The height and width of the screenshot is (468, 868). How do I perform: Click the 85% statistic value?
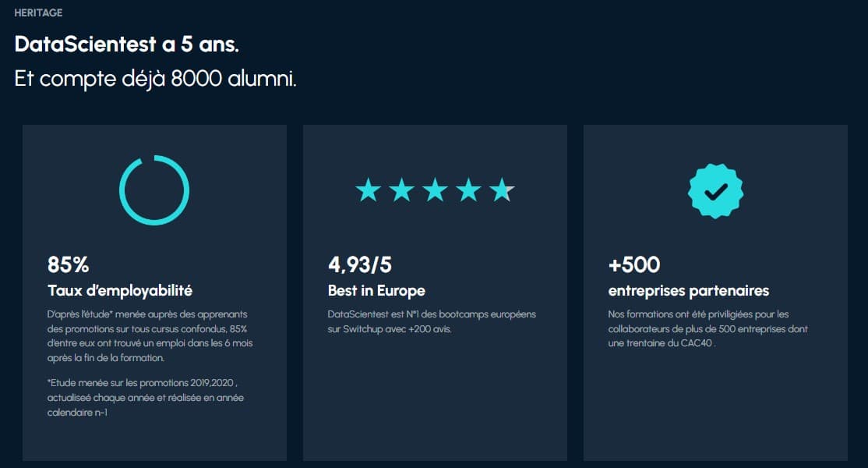pyautogui.click(x=69, y=264)
